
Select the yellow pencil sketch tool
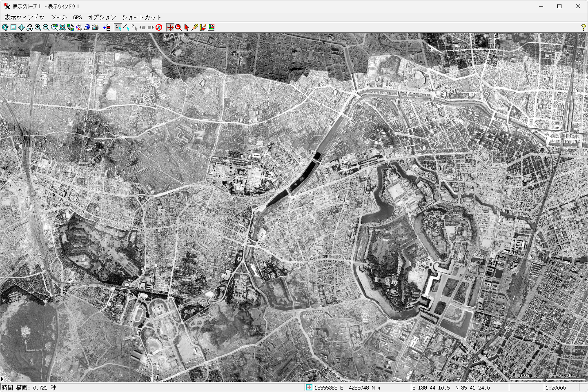[195, 27]
